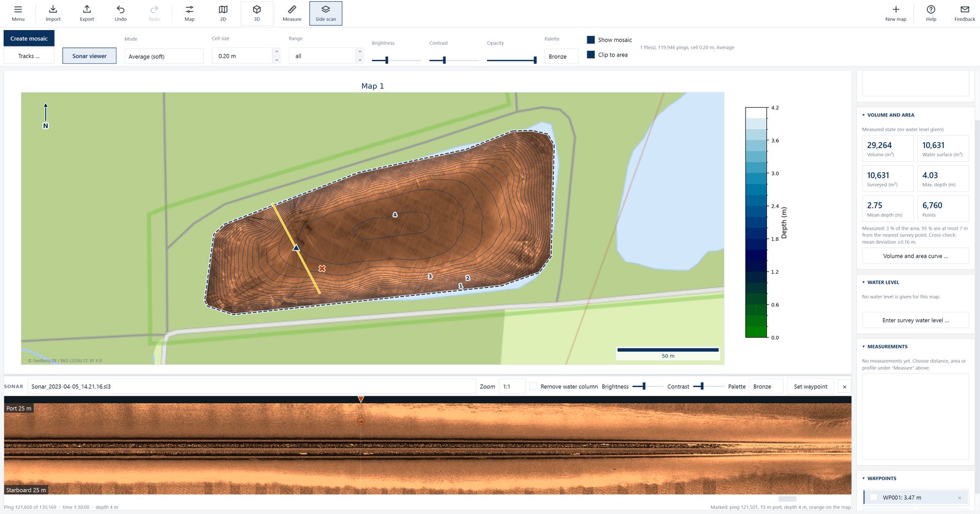Open the hamburger Menu
Image resolution: width=980 pixels, height=514 pixels.
coord(18,13)
